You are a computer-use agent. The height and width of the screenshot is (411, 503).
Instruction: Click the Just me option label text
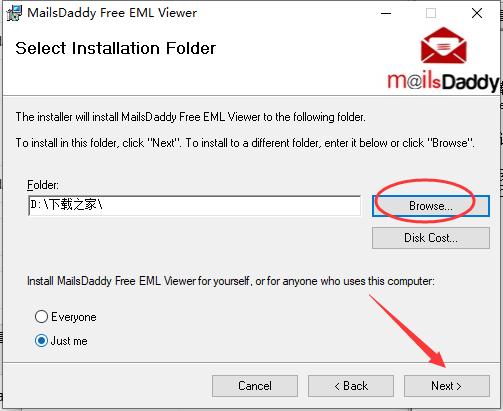(69, 341)
